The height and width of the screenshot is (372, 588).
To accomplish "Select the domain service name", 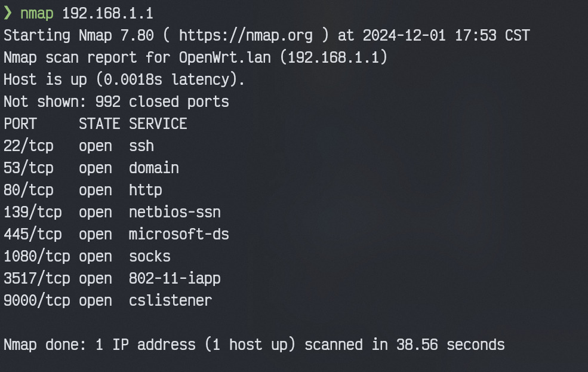I will [x=154, y=168].
